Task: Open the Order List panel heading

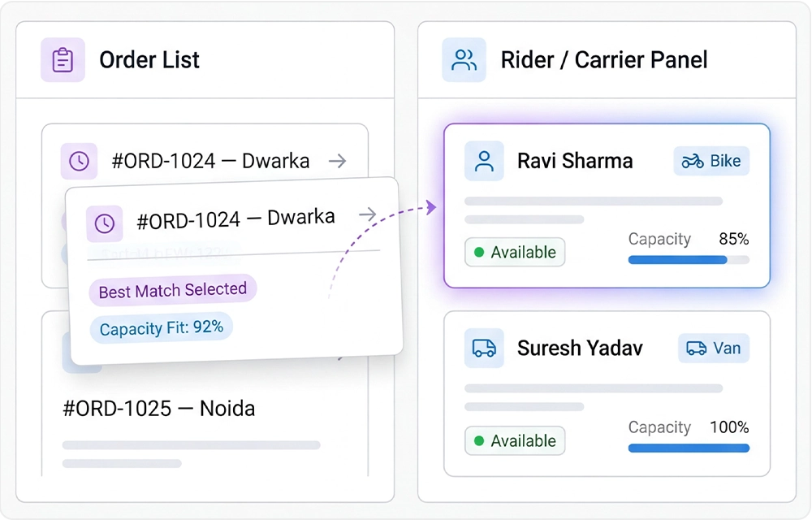Action: coord(149,60)
